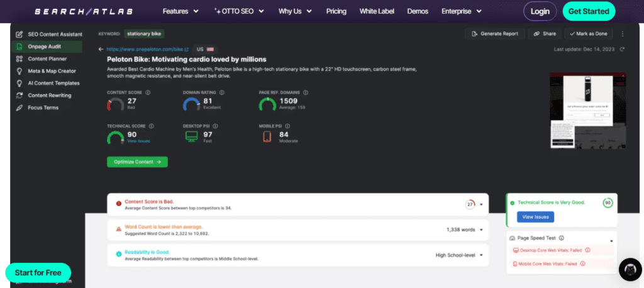
Task: Click the Login button
Action: point(540,11)
